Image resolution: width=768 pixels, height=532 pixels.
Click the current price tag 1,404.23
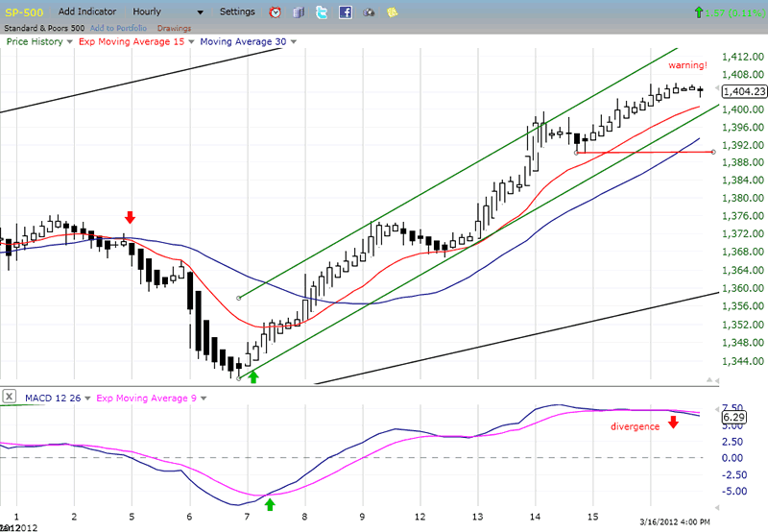coord(745,91)
